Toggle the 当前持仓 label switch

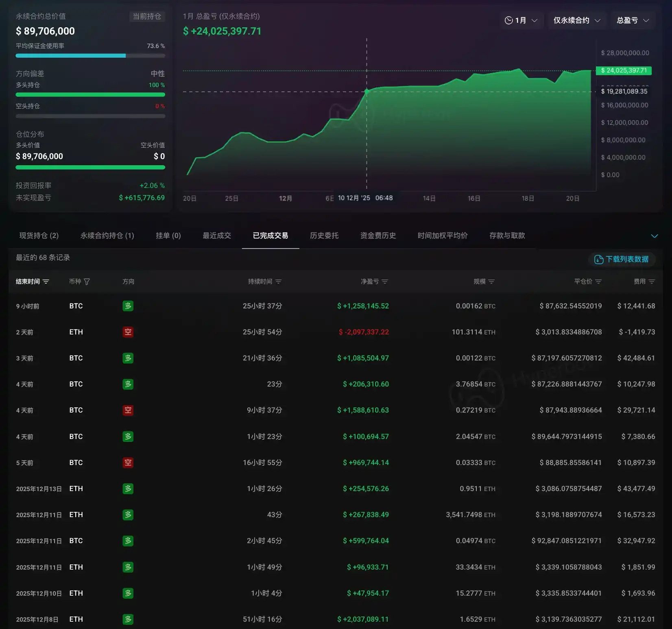point(147,16)
